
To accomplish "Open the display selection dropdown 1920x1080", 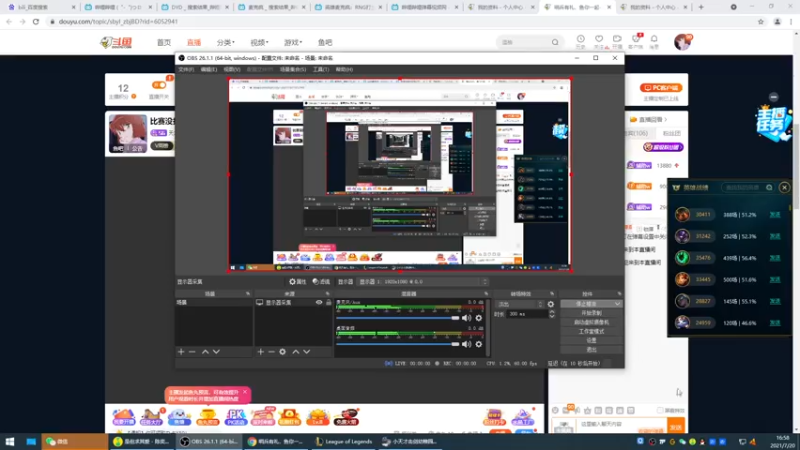I will 423,282.
